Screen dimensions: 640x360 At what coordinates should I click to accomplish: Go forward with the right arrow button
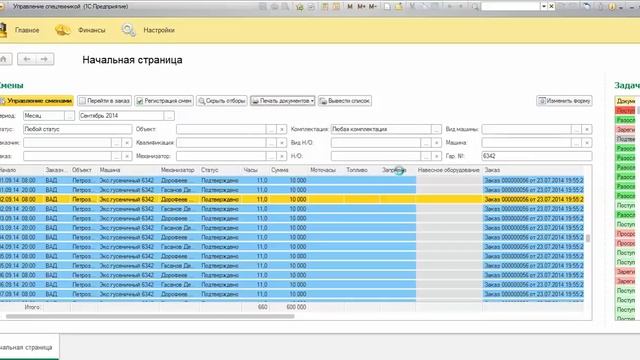(x=44, y=59)
